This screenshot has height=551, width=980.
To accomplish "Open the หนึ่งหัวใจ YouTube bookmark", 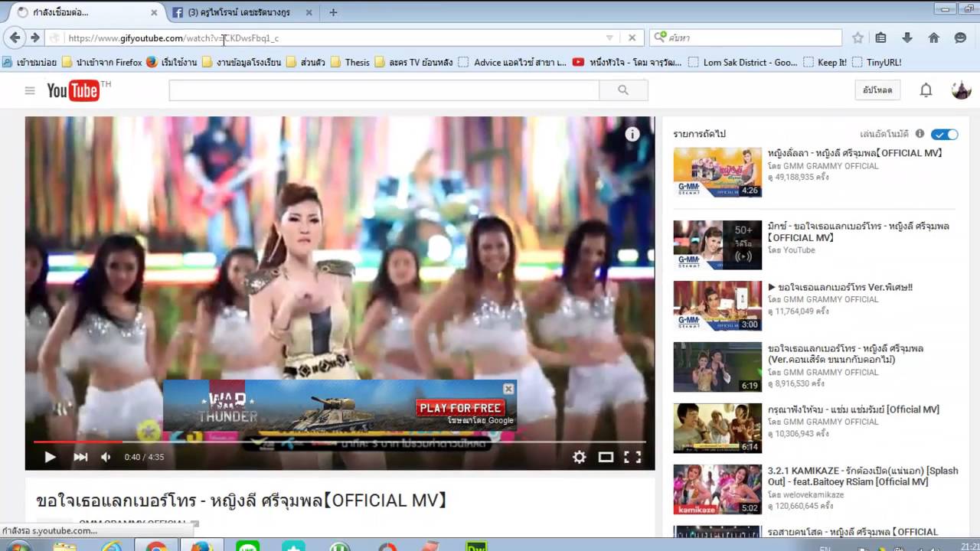I will click(627, 62).
